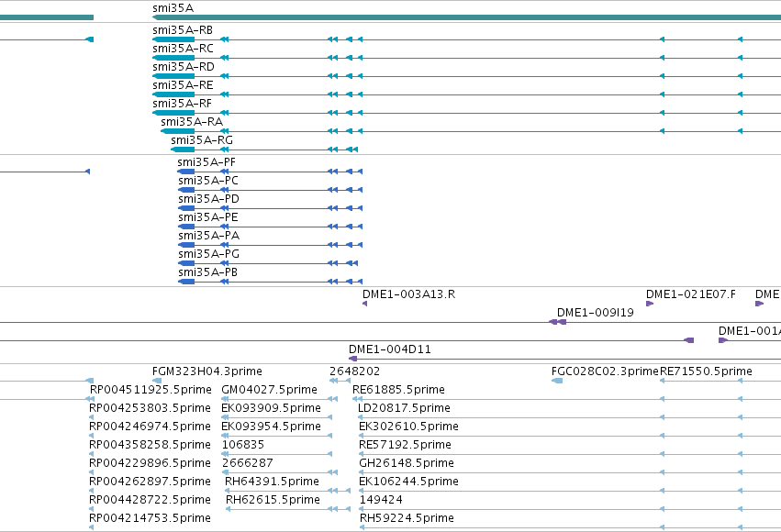This screenshot has height=532, width=781.
Task: Select EST EK093954.5prime
Action: click(271, 427)
